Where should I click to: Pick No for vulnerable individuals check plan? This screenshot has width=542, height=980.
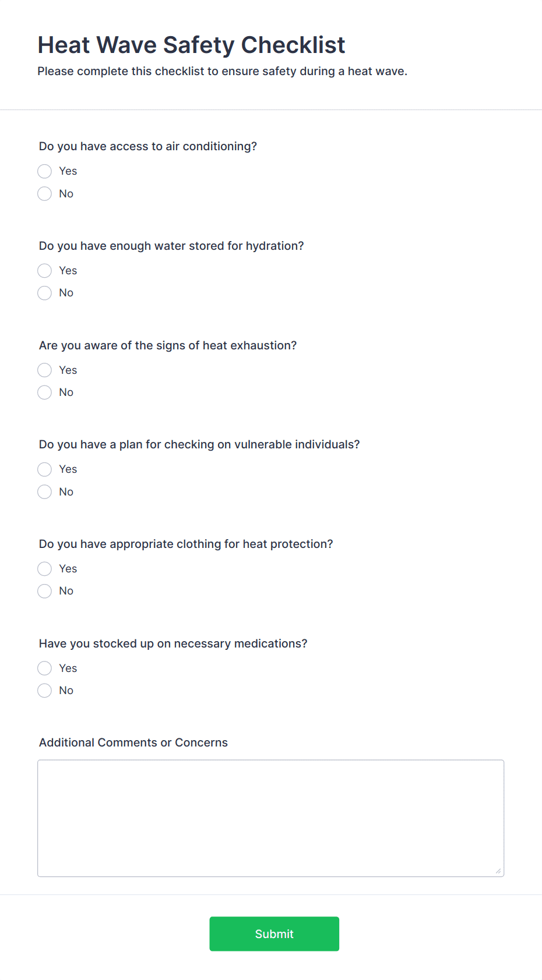pyautogui.click(x=45, y=492)
